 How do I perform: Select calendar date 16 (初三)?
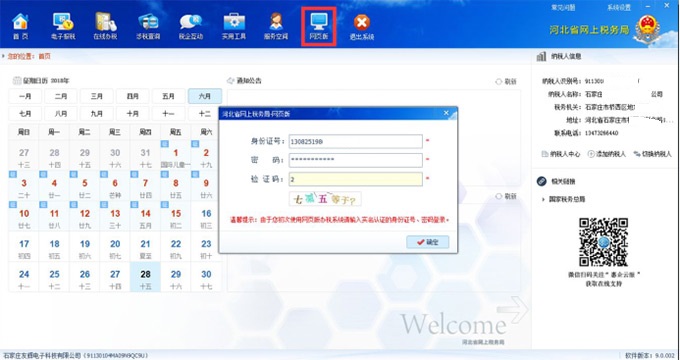(206, 216)
